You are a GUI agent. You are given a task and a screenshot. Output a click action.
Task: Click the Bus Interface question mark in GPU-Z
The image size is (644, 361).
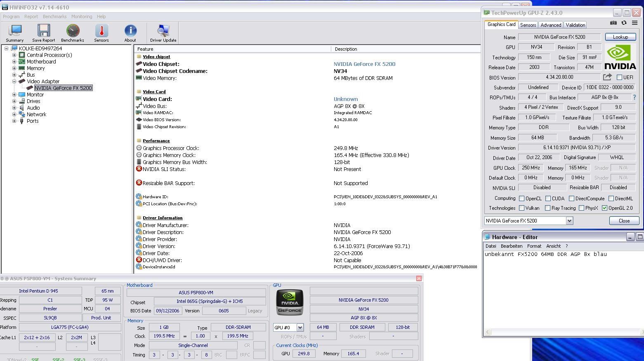[x=635, y=97]
